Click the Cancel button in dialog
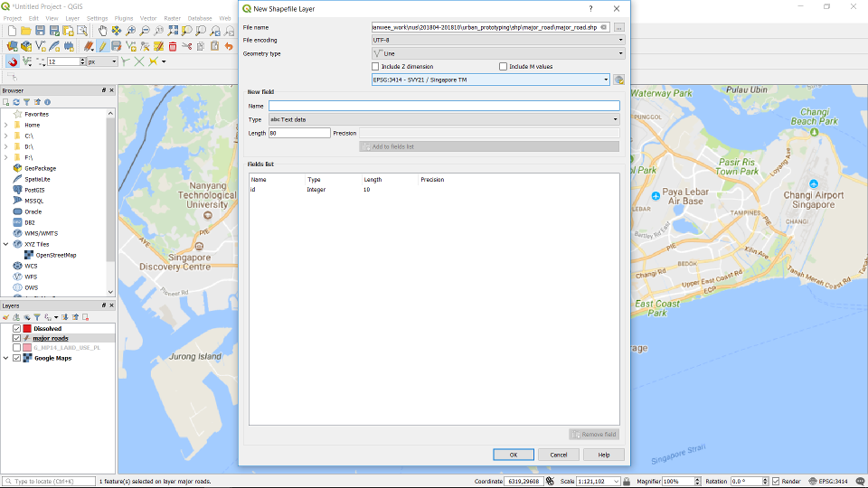The image size is (868, 488). [x=559, y=455]
